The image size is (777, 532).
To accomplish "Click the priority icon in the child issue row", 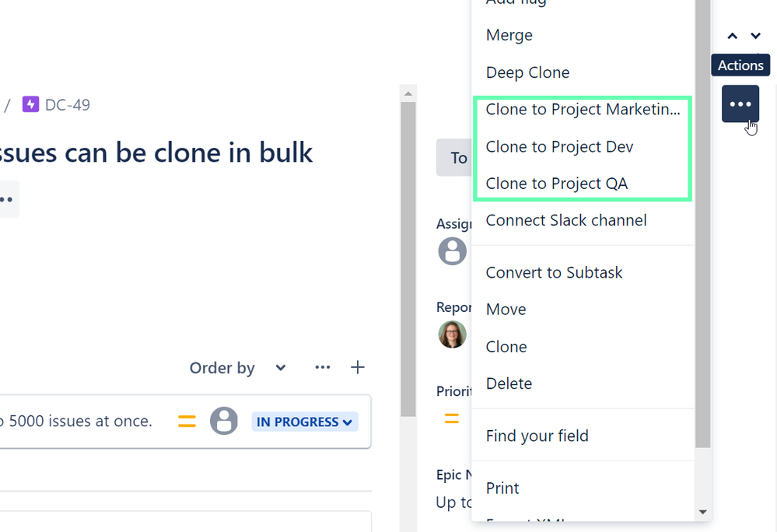I will (x=187, y=420).
